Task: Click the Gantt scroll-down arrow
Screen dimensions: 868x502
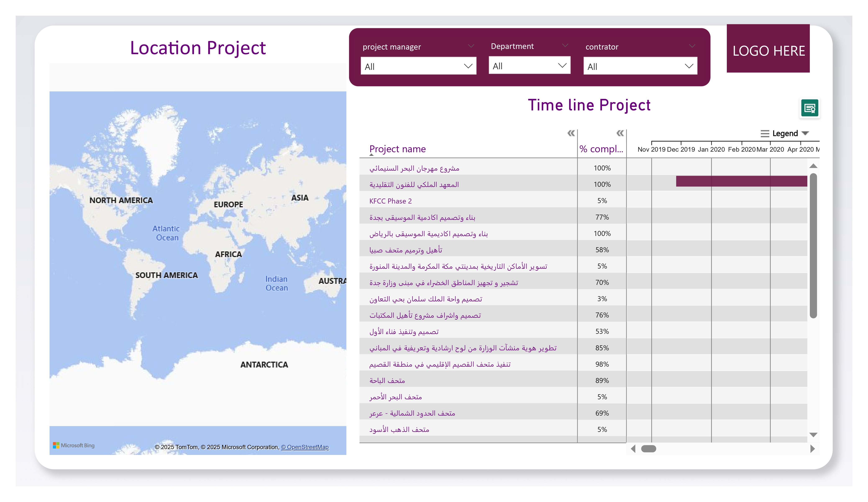Action: click(813, 435)
